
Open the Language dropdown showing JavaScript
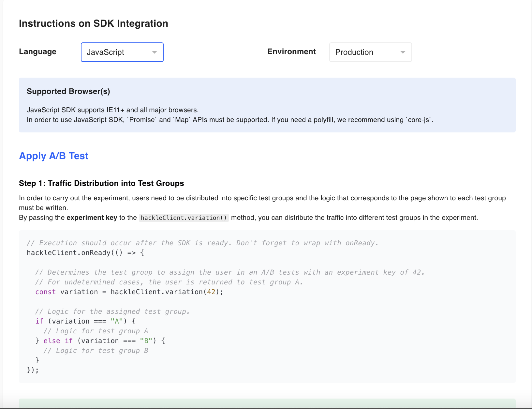point(122,52)
